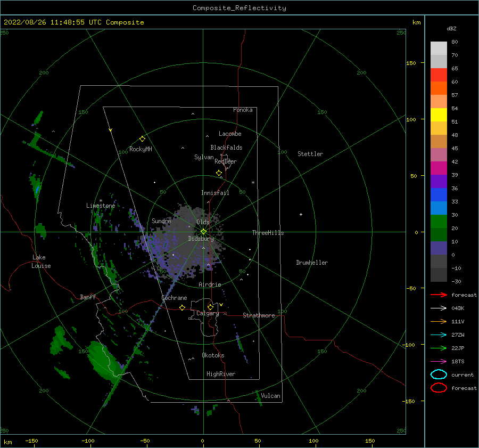479x448 pixels.
Task: Click the Sylvan label
Action: (204, 157)
